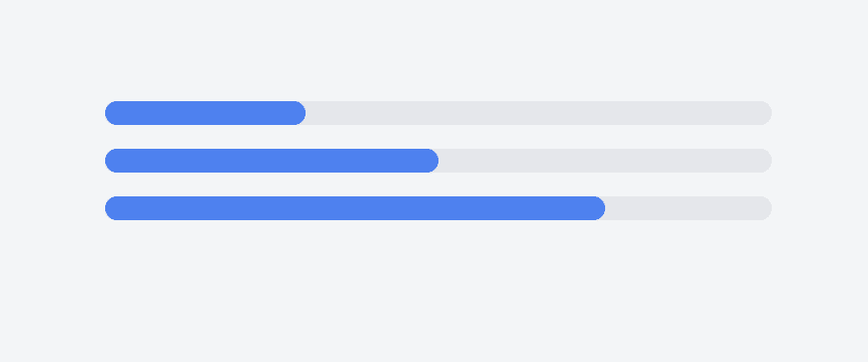Click blank margin left of the middle bar
Image resolution: width=868 pixels, height=362 pixels.
tap(52, 161)
